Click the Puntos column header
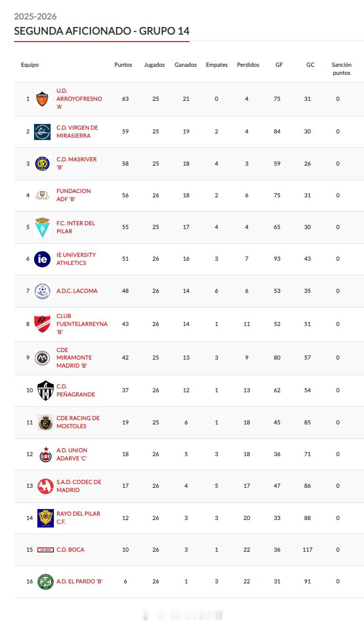 click(x=123, y=65)
